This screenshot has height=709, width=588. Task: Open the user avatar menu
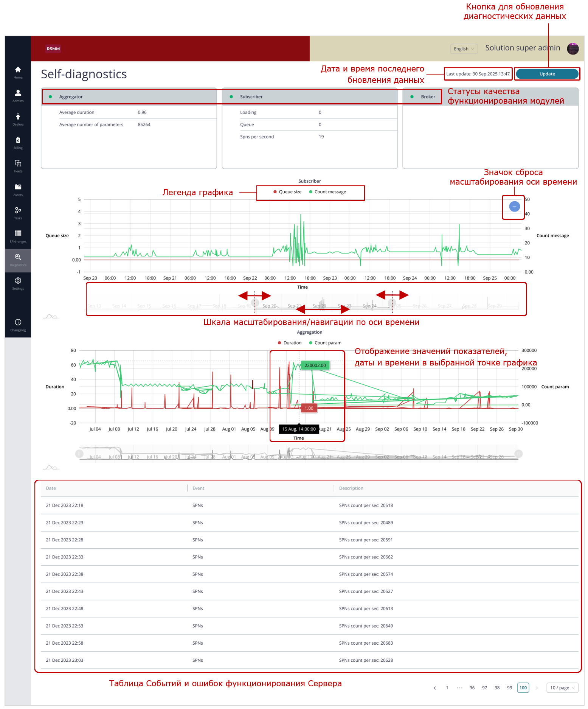click(573, 48)
